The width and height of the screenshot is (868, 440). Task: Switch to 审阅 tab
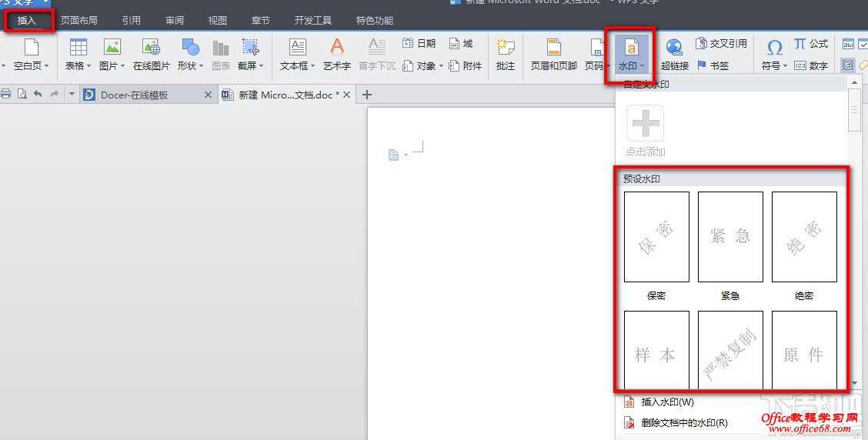point(175,21)
